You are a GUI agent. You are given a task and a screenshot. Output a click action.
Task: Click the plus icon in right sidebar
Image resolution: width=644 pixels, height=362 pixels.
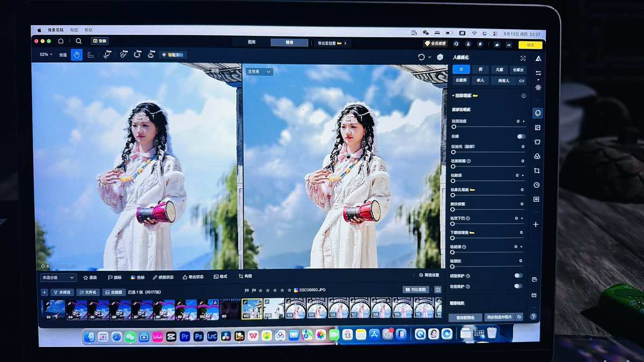[536, 225]
